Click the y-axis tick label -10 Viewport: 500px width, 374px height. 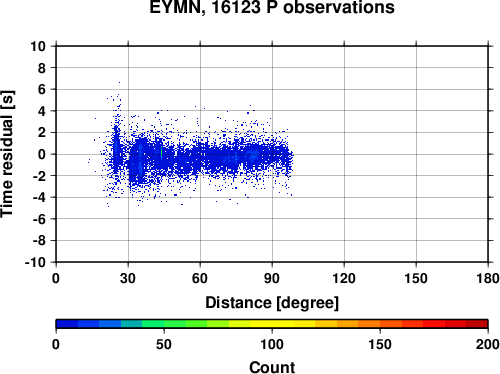coord(35,262)
